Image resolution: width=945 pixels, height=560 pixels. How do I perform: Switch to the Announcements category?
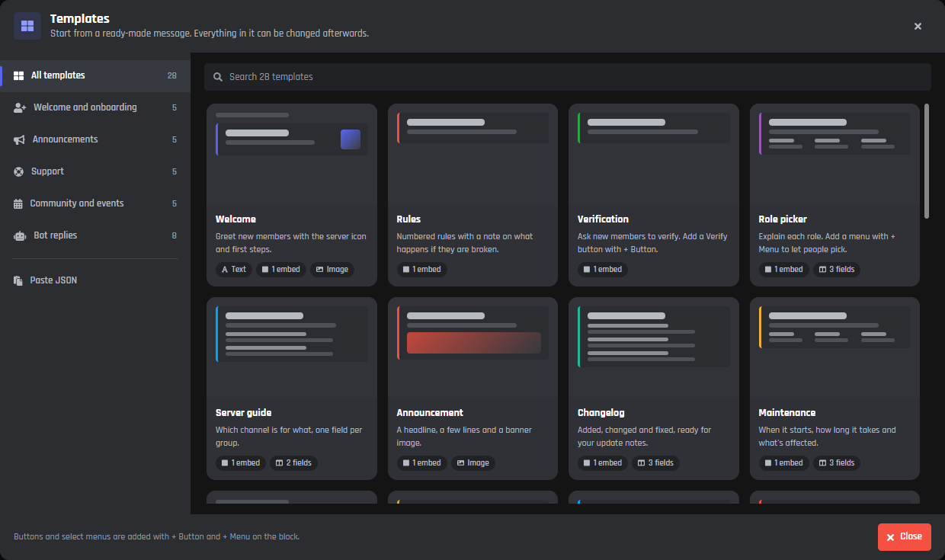click(x=95, y=139)
